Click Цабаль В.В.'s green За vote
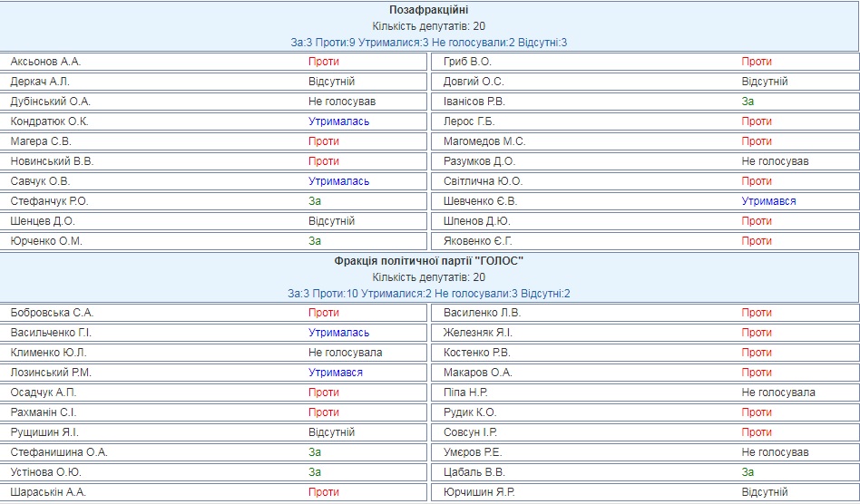This screenshot has width=860, height=504. [748, 472]
